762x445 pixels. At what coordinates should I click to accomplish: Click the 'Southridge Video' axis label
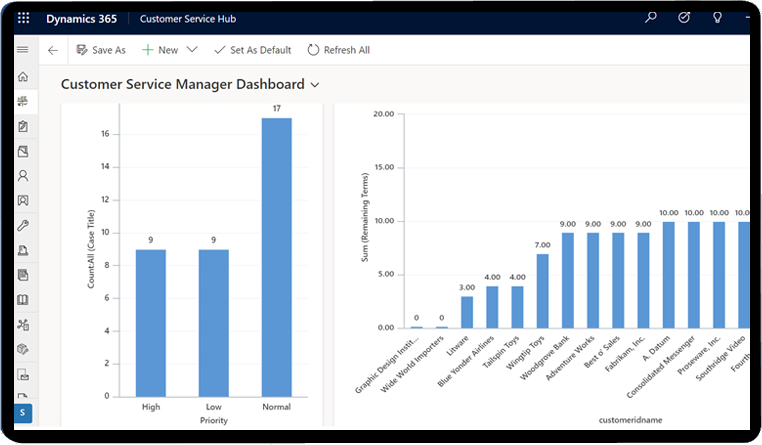click(x=721, y=358)
